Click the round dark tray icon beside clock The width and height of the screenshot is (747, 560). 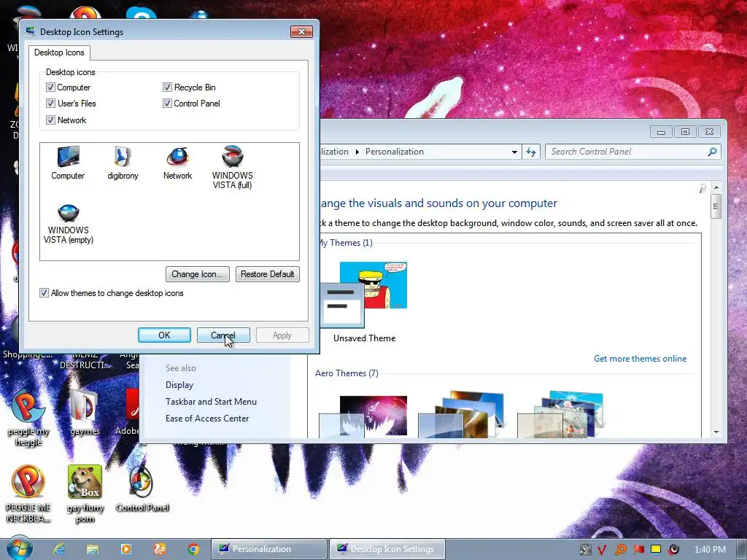[673, 550]
